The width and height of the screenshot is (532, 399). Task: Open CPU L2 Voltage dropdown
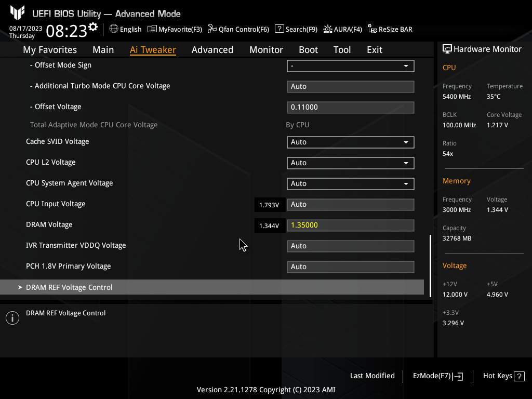click(x=351, y=163)
